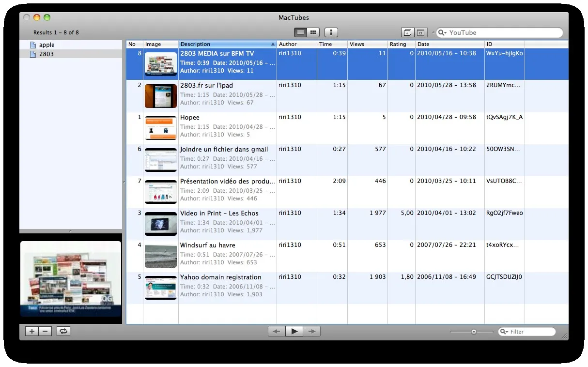Screen dimensions: 588x367
Task: Select the '2803.fr sur l'ipad' title
Action: click(x=206, y=85)
